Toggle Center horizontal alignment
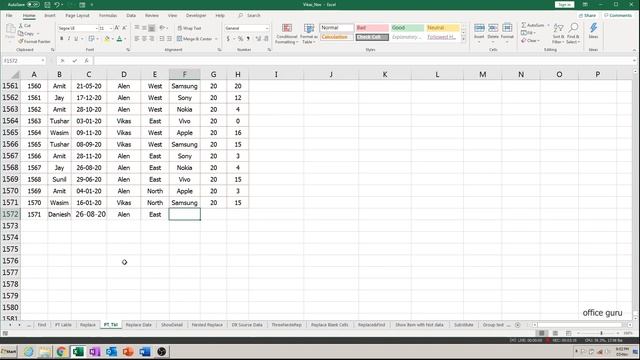 (x=144, y=39)
